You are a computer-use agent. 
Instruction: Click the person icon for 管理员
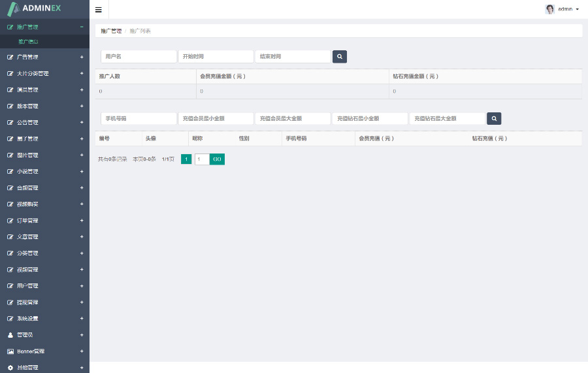pyautogui.click(x=10, y=335)
